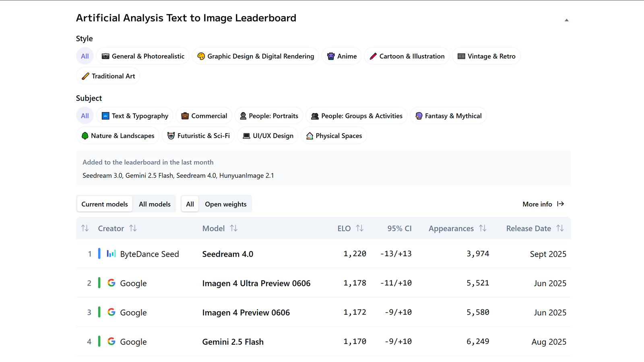Show only Open weights models
644x362 pixels.
[225, 204]
